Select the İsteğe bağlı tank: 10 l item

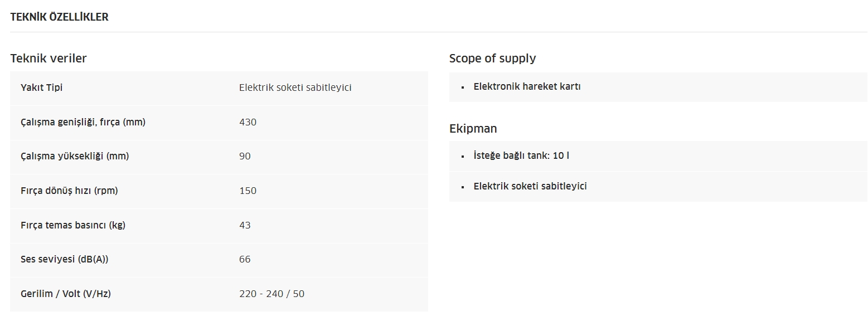(x=521, y=155)
